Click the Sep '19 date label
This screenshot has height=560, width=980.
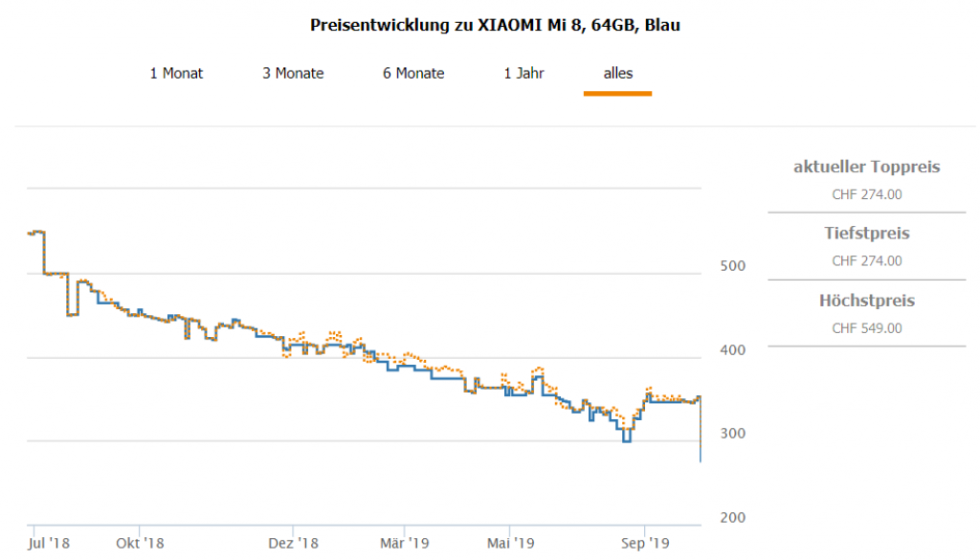coord(645,543)
